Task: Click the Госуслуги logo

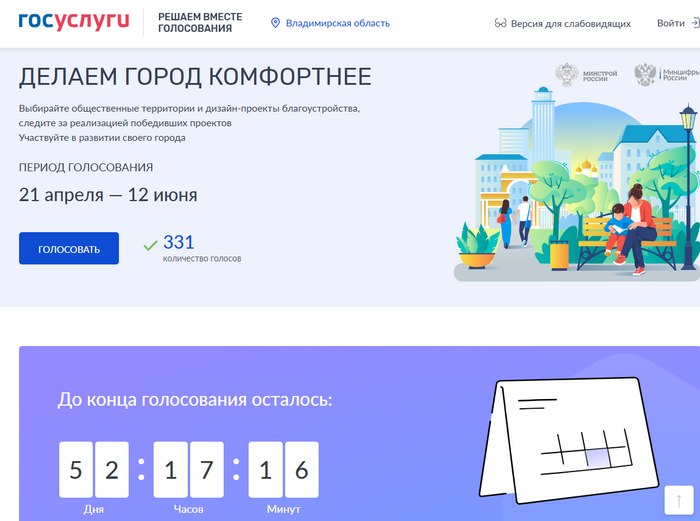Action: pyautogui.click(x=73, y=22)
